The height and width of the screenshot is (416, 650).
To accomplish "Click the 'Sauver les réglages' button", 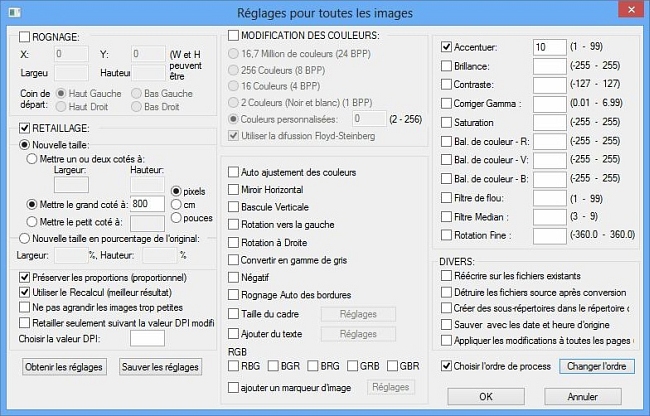I will (160, 367).
